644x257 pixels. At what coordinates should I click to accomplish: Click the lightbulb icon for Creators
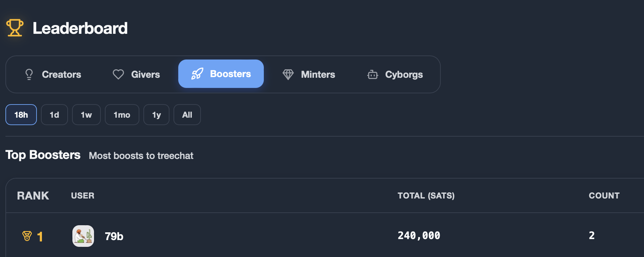pos(29,74)
